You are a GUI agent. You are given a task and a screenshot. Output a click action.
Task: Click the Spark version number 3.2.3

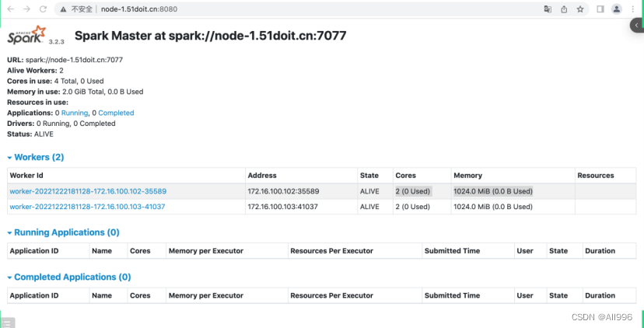56,42
